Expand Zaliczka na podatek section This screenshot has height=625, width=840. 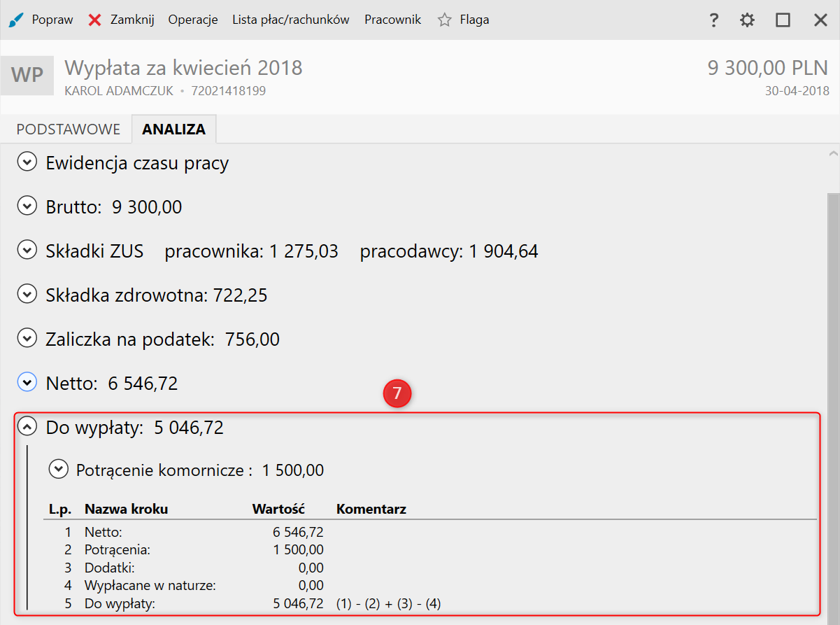pyautogui.click(x=27, y=339)
